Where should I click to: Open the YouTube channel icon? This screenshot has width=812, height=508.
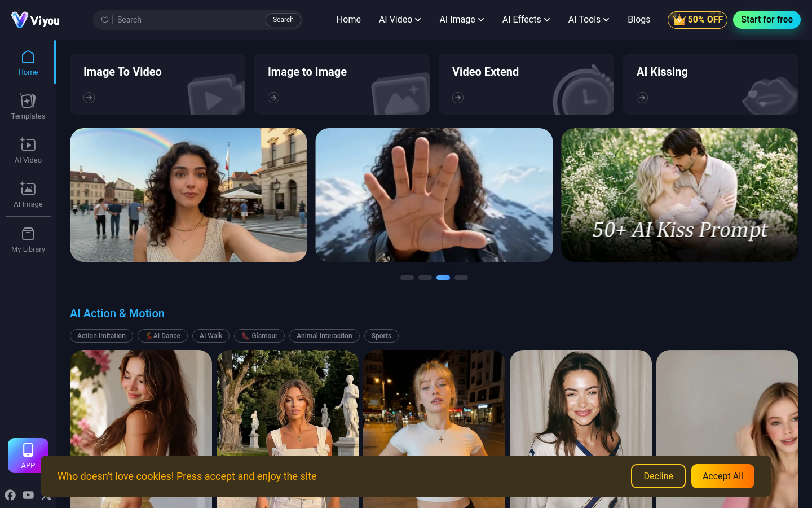coord(28,495)
